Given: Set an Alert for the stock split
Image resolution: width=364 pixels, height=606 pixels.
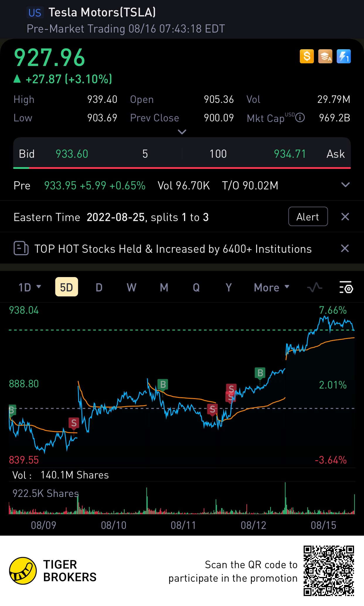Looking at the screenshot, I should [308, 217].
